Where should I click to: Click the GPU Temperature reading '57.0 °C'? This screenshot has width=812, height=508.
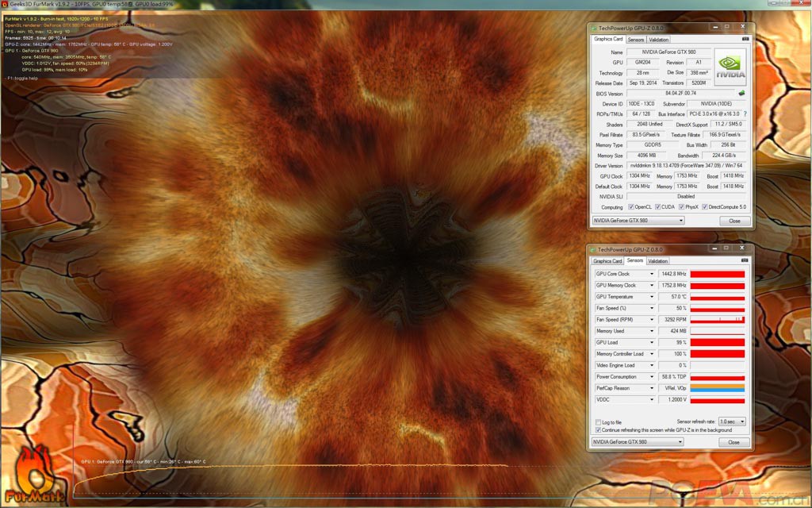pos(672,297)
